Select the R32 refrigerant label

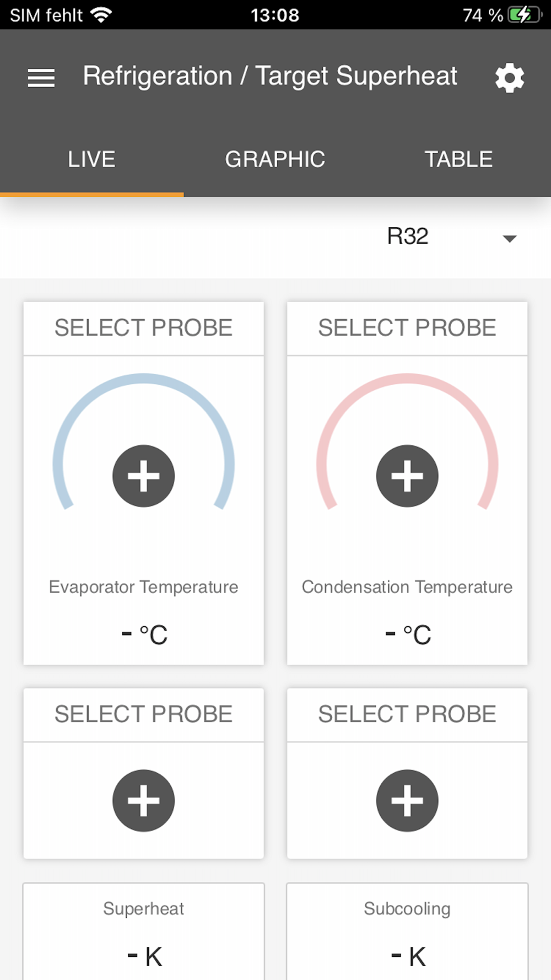click(x=408, y=236)
